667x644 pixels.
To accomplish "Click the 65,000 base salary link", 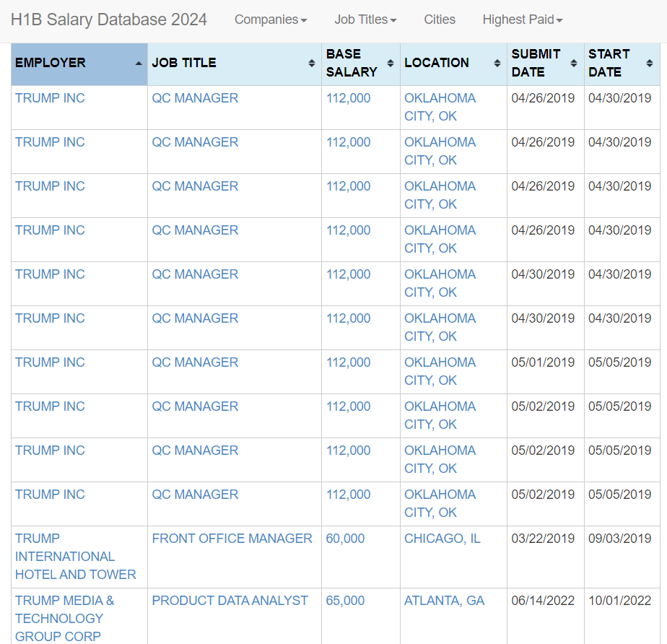I will pyautogui.click(x=345, y=601).
